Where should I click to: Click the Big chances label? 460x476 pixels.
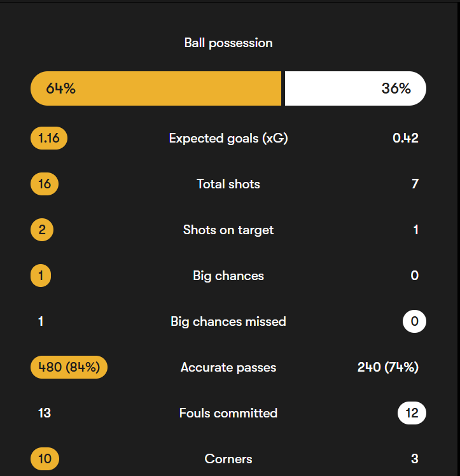(228, 276)
